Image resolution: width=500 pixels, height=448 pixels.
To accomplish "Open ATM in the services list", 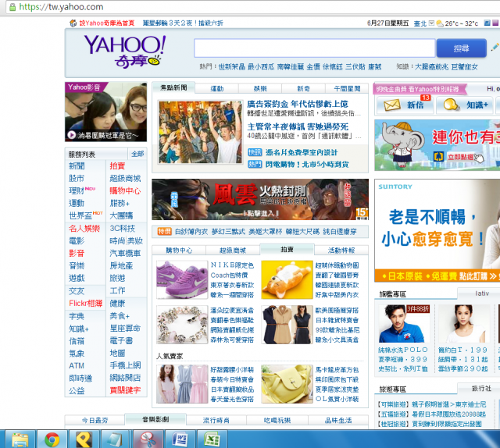I will [x=77, y=365].
